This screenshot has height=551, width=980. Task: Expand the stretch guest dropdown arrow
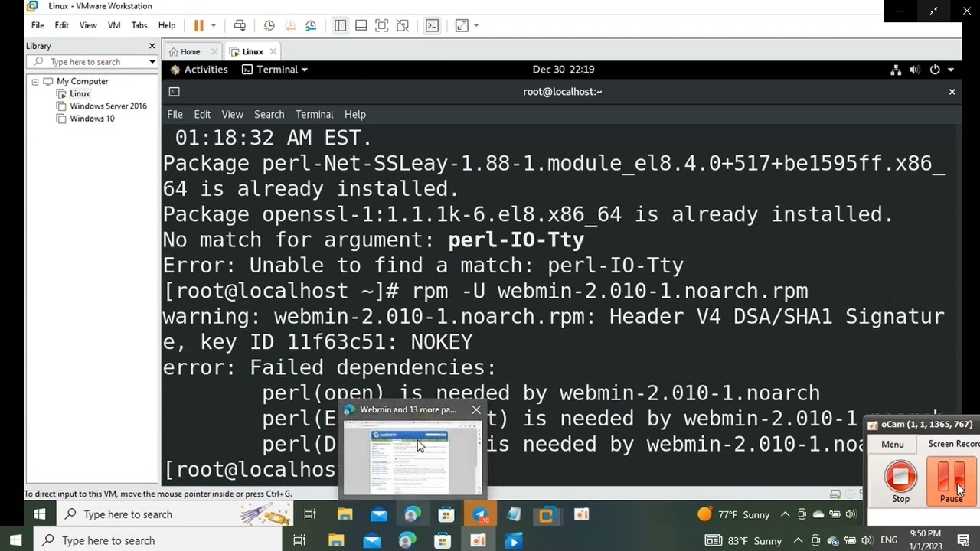476,25
